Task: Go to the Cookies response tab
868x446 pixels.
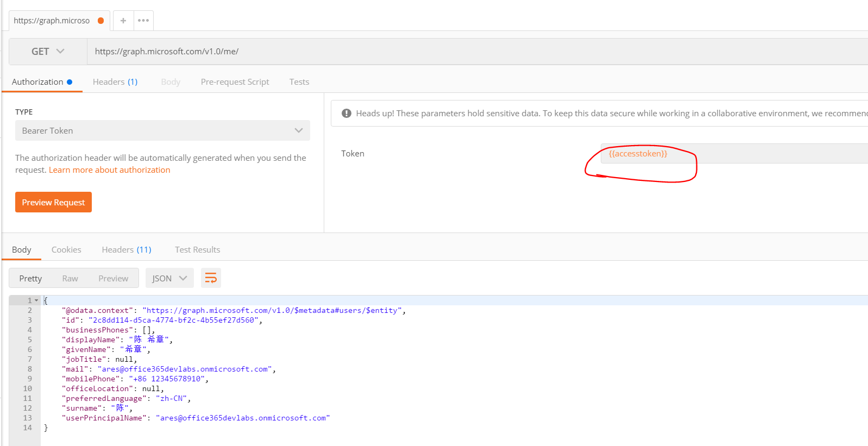Action: (66, 250)
